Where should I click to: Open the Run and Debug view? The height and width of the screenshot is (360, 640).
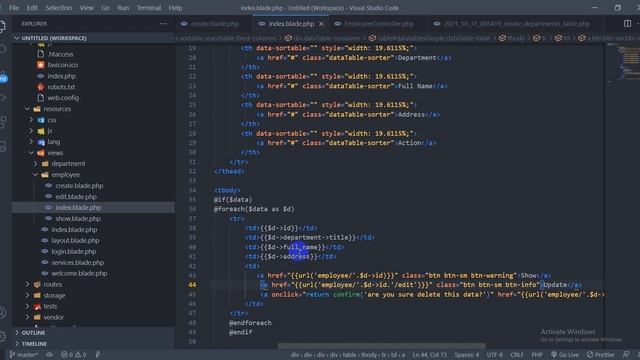[2, 98]
